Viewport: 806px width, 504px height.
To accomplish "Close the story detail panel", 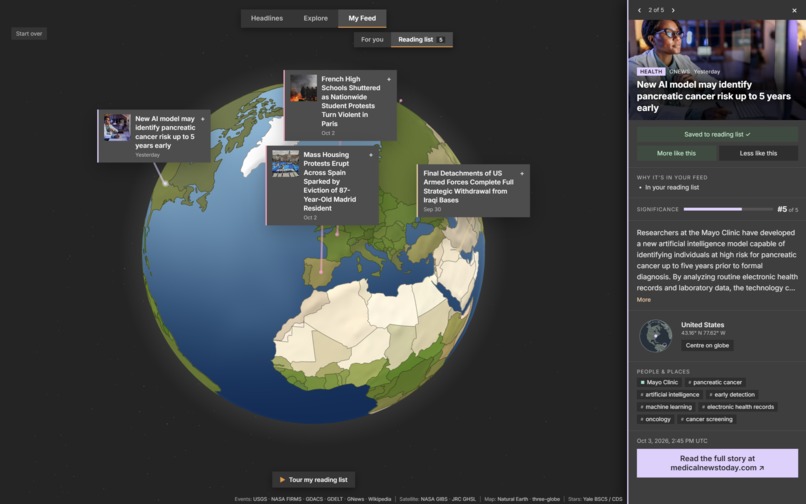I will pyautogui.click(x=794, y=10).
